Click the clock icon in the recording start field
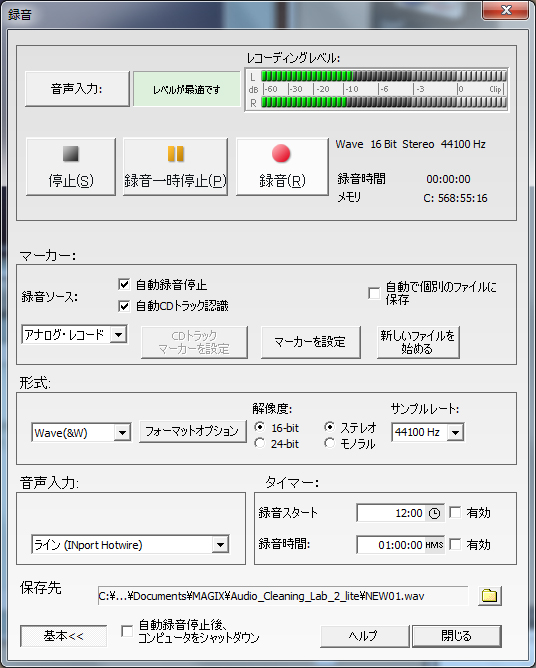The width and height of the screenshot is (536, 668). [434, 513]
